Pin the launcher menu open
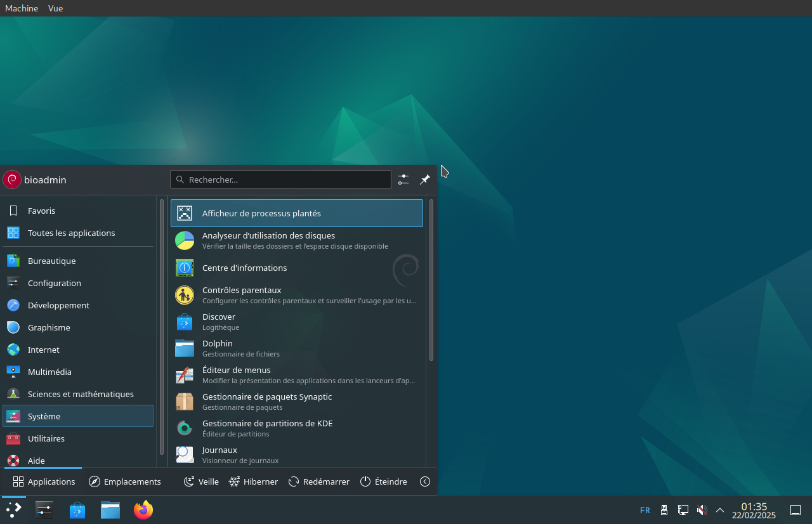812x524 pixels. 425,180
